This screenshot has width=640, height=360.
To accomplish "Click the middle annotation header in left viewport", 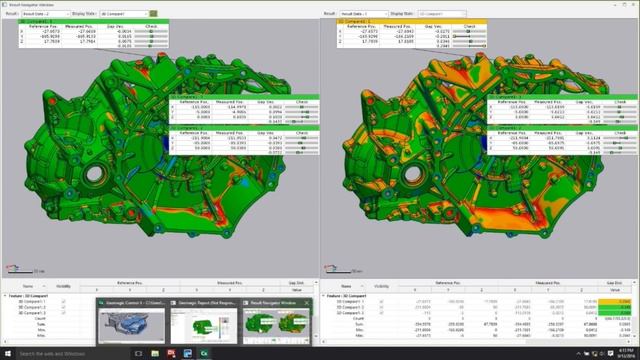I will (244, 97).
